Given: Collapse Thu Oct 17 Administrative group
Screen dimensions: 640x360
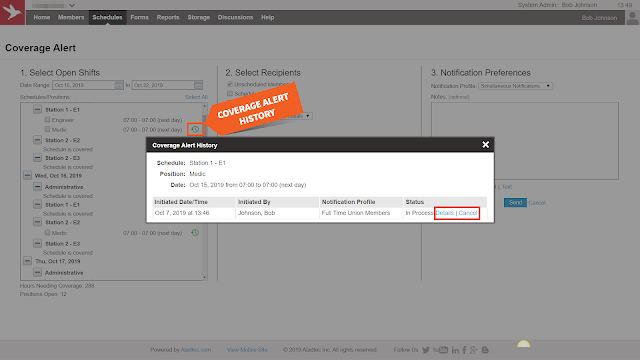Looking at the screenshot, I should click(38, 272).
